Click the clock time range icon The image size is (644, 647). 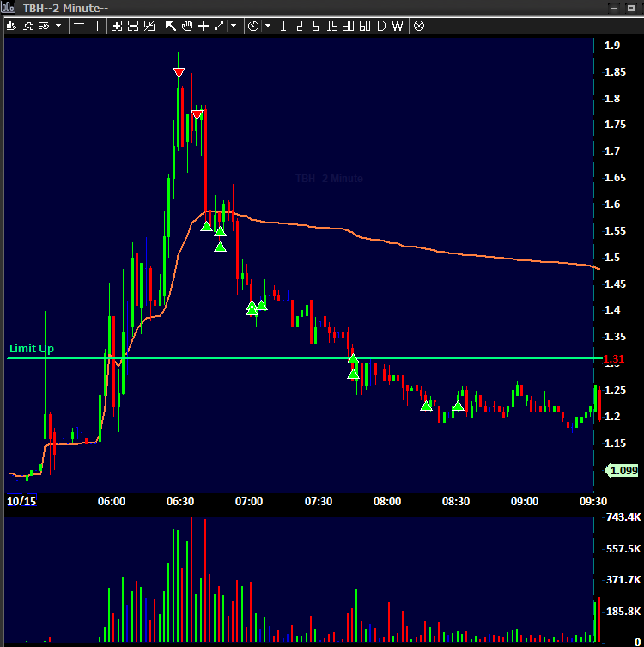253,27
